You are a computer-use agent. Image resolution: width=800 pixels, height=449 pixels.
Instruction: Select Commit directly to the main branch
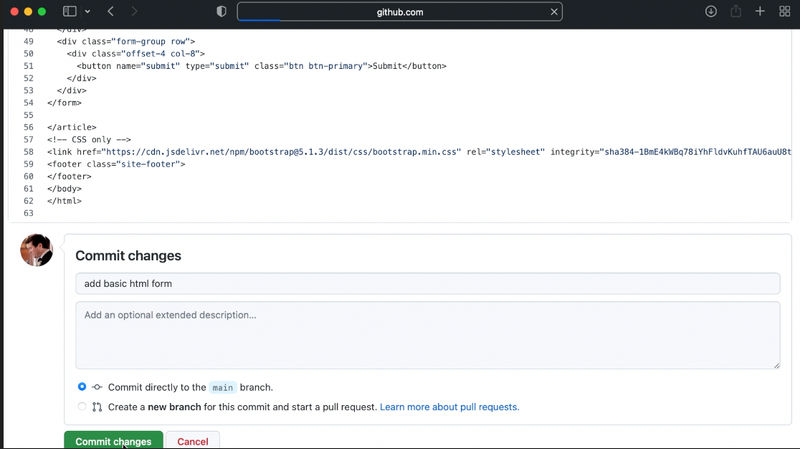(82, 387)
